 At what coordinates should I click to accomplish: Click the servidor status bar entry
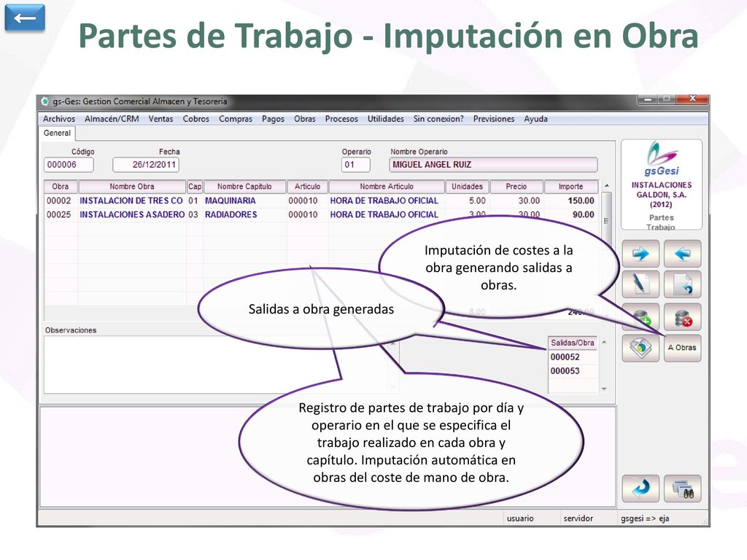(x=578, y=518)
